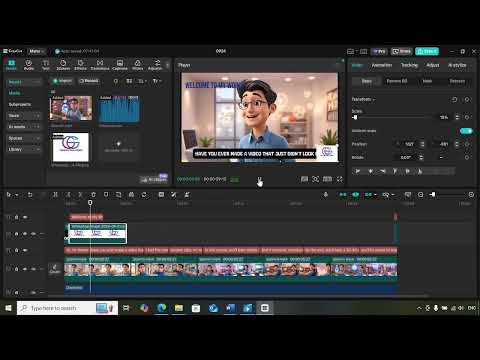This screenshot has height=360, width=480.
Task: Toggle Uniform scale switch
Action: (466, 131)
